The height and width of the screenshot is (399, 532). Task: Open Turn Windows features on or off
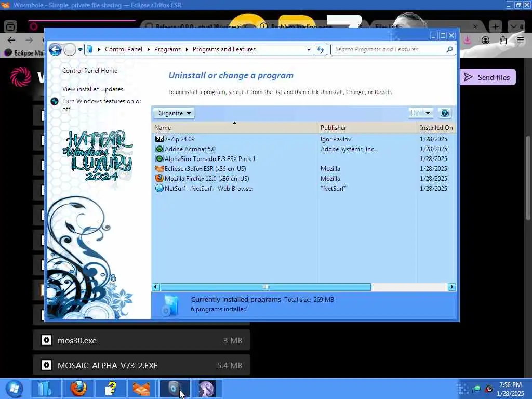tap(102, 105)
